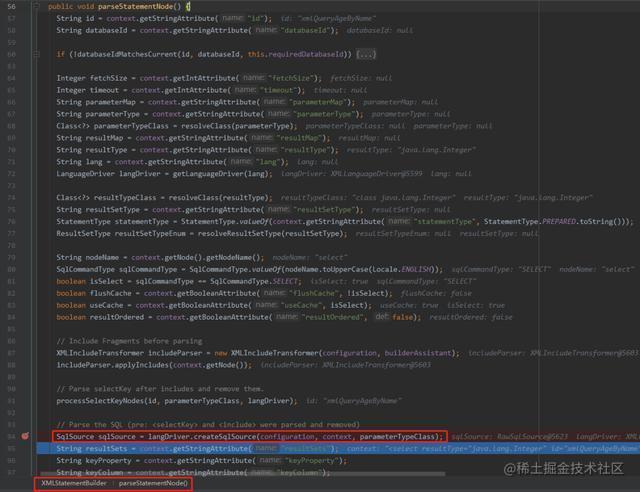The image size is (640, 492).
Task: Click 'resolveClass(parameterType)' call
Action: pyautogui.click(x=239, y=126)
